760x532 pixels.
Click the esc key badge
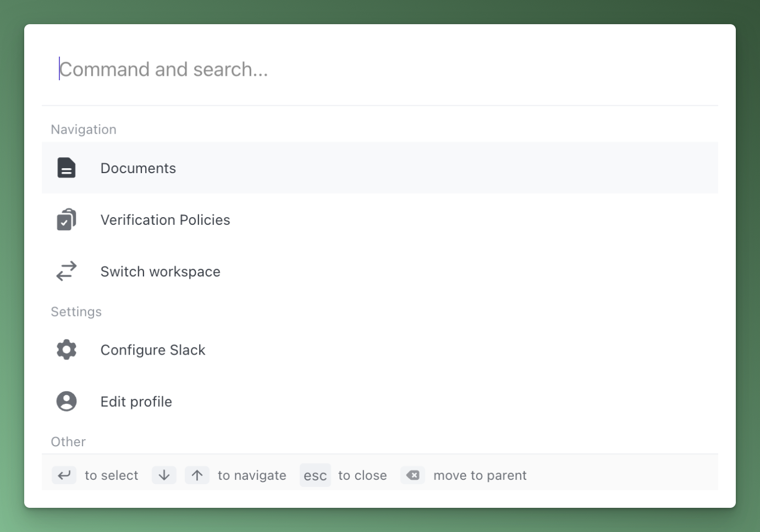click(315, 475)
